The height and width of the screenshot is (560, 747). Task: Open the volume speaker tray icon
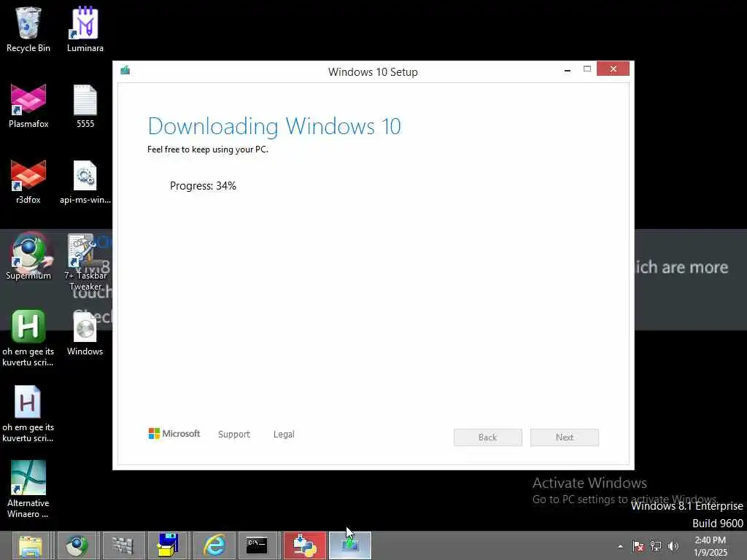tap(673, 546)
